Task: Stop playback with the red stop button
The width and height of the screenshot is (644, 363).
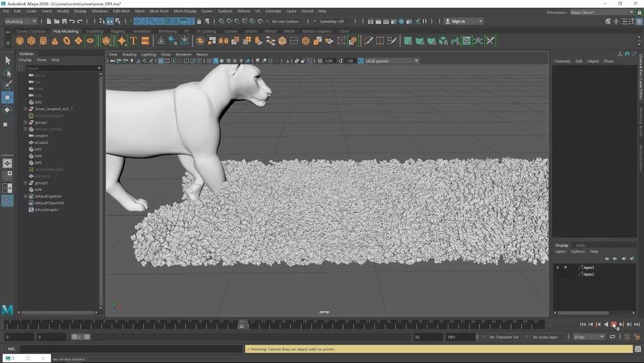Action: 614,324
